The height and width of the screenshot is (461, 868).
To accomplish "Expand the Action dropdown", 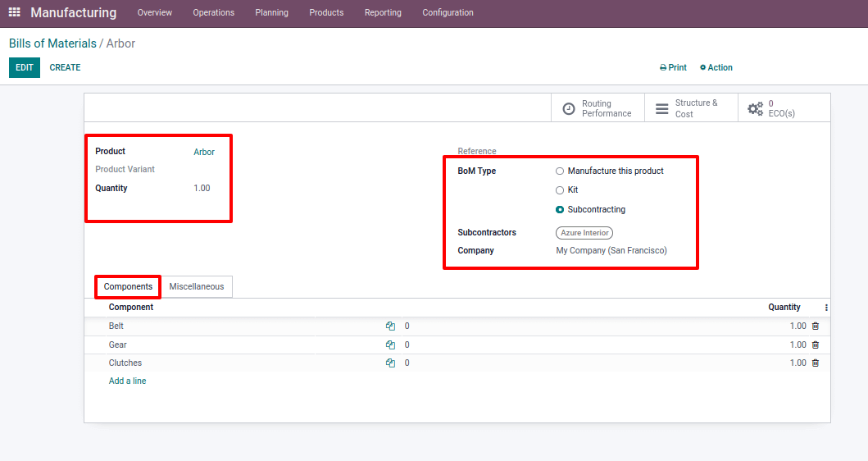I will tap(716, 68).
